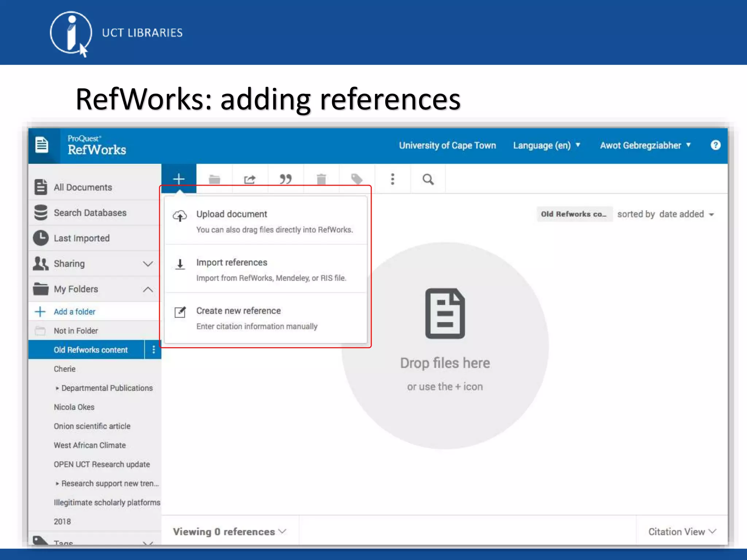Open the share export toolbar icon

(x=250, y=179)
